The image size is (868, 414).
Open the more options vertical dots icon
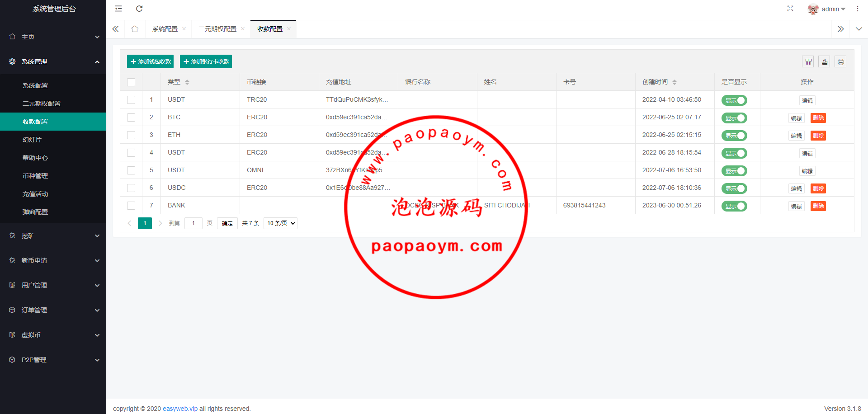(857, 9)
